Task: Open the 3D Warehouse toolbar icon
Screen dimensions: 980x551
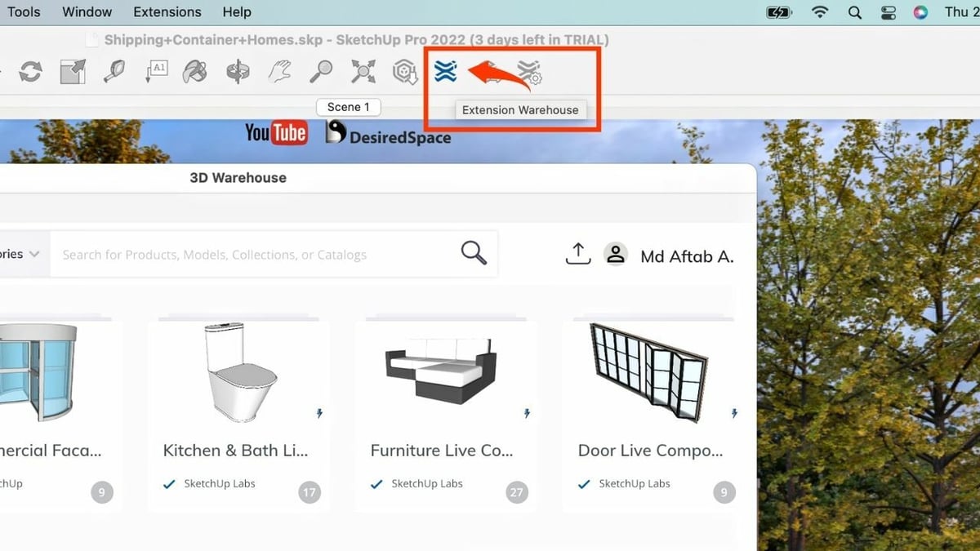Action: [x=405, y=72]
